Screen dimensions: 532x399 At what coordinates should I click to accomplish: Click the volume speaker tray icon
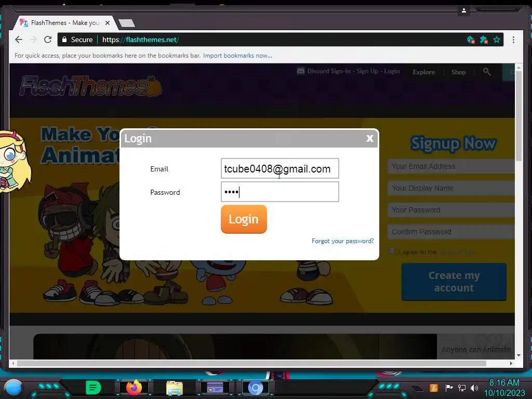point(474,388)
